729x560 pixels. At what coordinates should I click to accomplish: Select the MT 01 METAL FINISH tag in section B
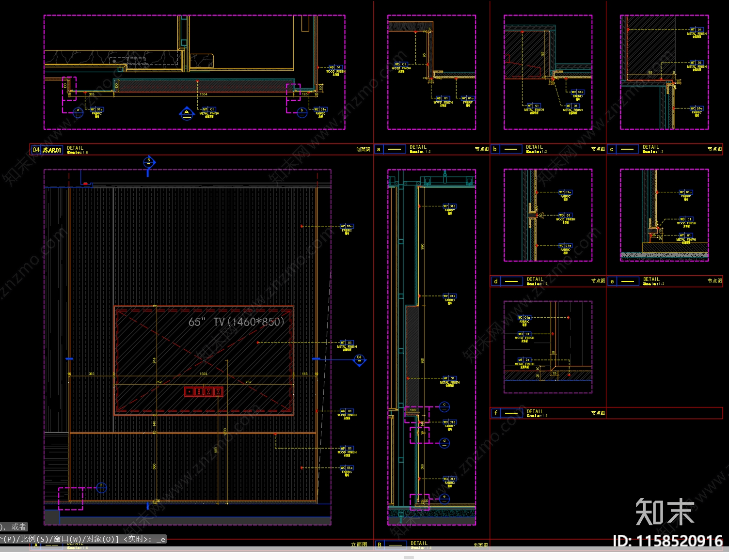[x=450, y=381]
